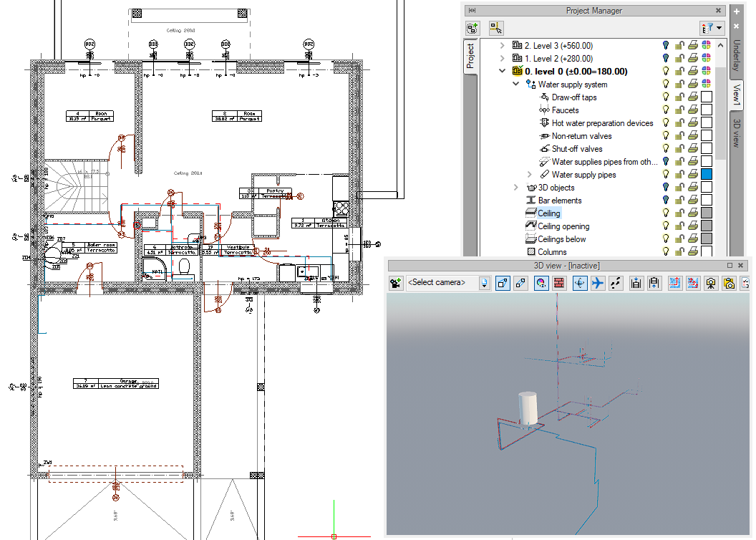This screenshot has width=756, height=540.
Task: Toggle the Faucets visibility bulb
Action: tap(666, 110)
